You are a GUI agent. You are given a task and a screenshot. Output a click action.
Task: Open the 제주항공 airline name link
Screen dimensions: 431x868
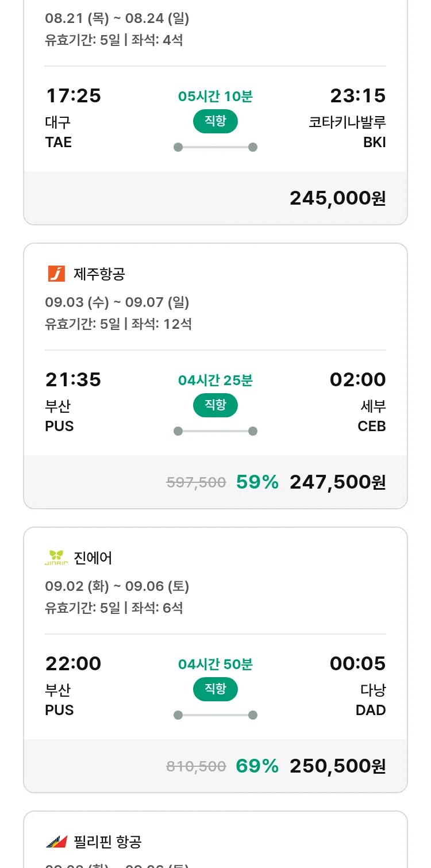99,274
